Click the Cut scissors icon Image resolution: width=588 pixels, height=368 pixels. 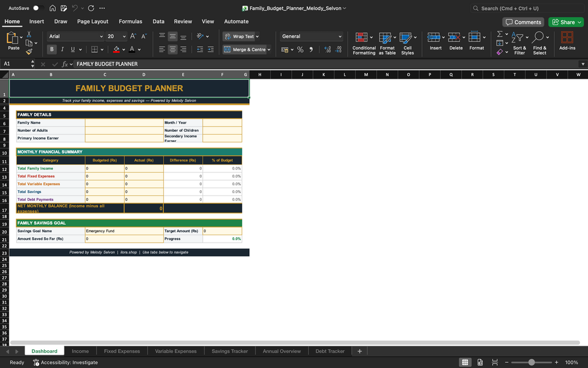[29, 34]
